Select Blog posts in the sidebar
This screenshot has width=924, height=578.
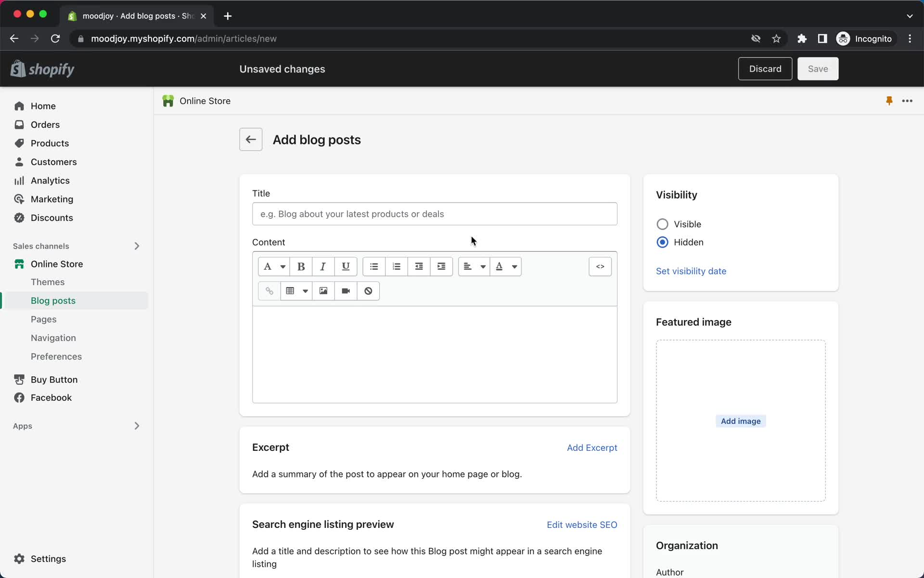[53, 301]
